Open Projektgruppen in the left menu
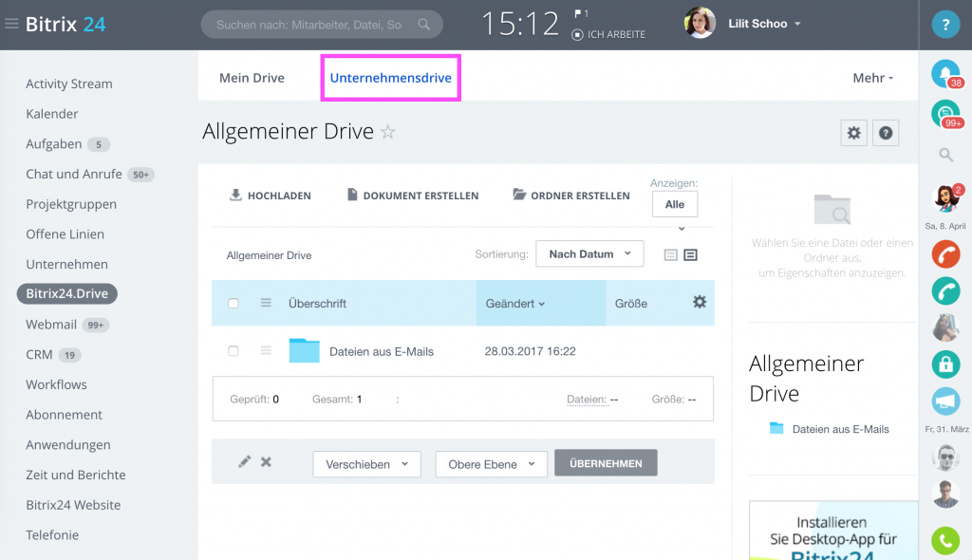Viewport: 972px width, 560px height. (x=71, y=204)
